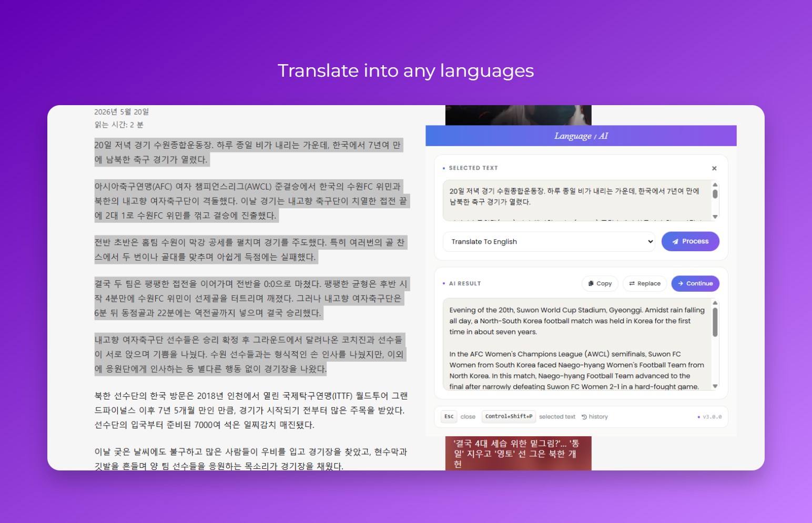The width and height of the screenshot is (812, 523).
Task: Click the up arrow of Selected Text scrollbar
Action: click(715, 184)
